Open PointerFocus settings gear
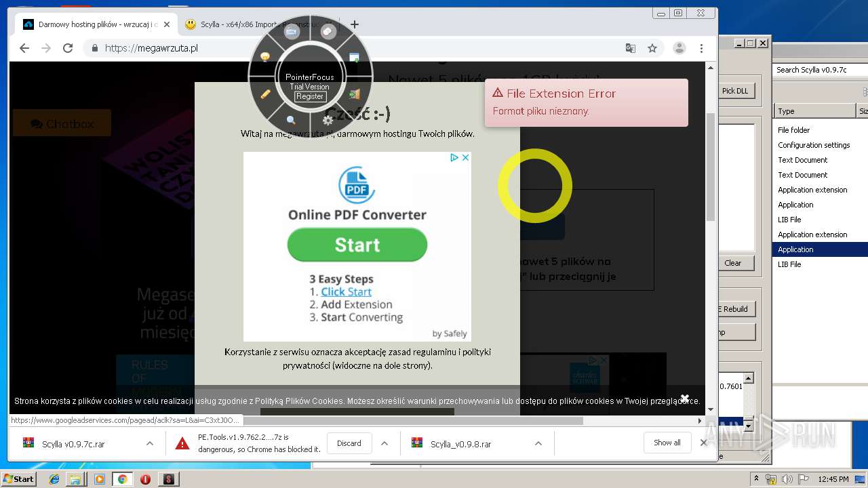The height and width of the screenshot is (488, 868). point(328,120)
